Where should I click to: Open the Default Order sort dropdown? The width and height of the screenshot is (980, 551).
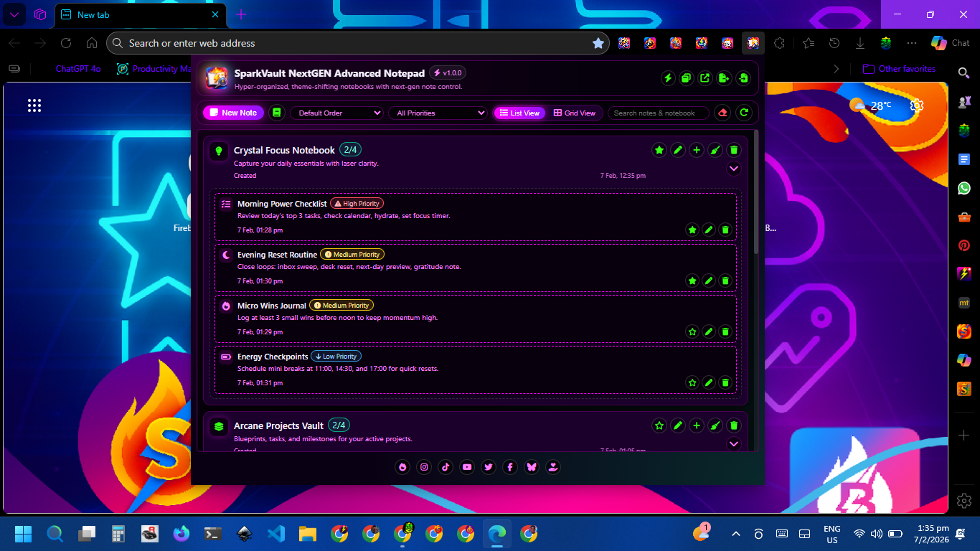pos(336,113)
